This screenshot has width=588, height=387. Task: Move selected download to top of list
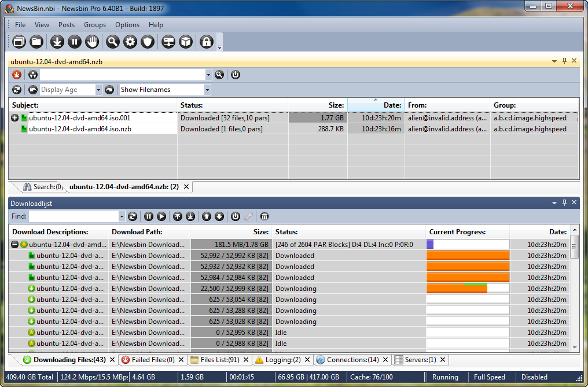pyautogui.click(x=178, y=216)
